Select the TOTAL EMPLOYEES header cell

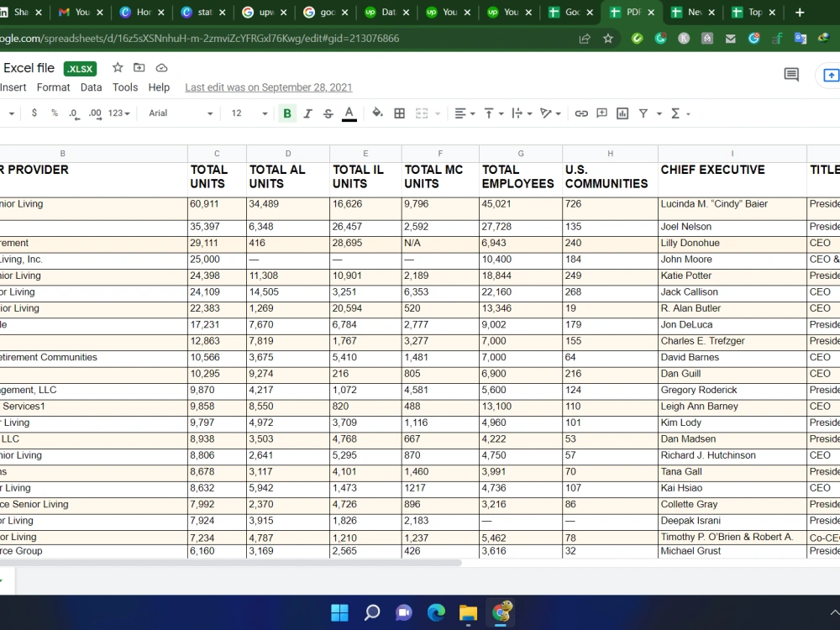[521, 180]
